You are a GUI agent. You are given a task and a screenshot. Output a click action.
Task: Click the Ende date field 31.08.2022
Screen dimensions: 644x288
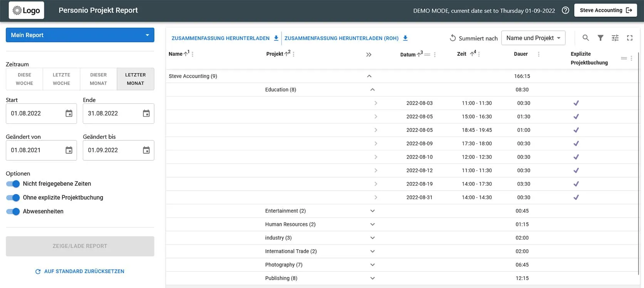[x=119, y=113]
